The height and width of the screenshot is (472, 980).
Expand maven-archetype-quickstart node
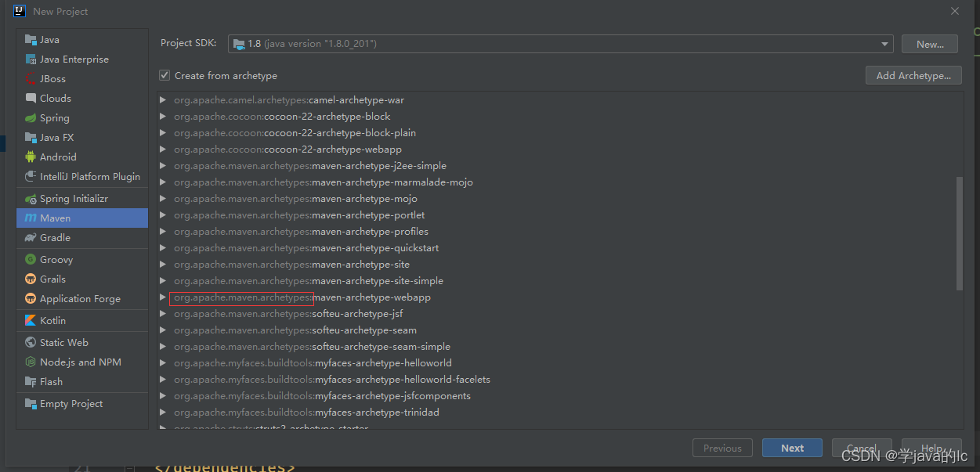[x=163, y=248]
